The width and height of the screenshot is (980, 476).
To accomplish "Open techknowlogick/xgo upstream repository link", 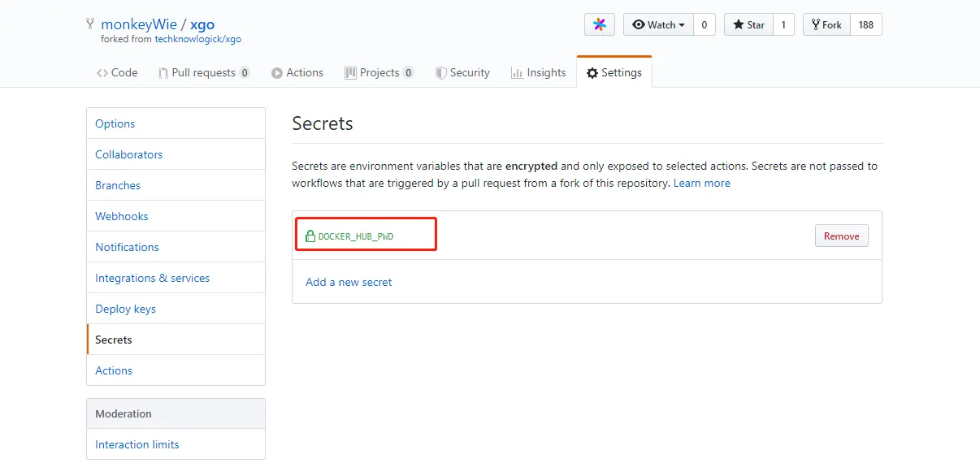I will coord(197,38).
